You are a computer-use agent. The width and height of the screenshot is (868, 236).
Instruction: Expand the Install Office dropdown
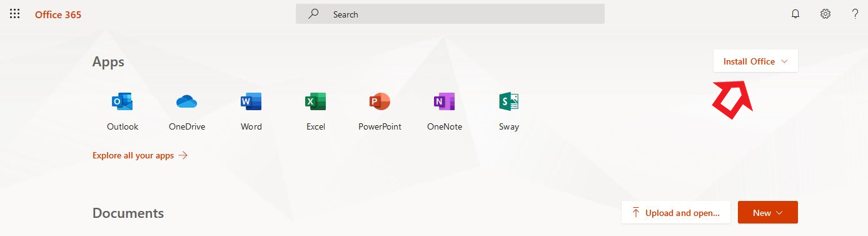pyautogui.click(x=755, y=61)
